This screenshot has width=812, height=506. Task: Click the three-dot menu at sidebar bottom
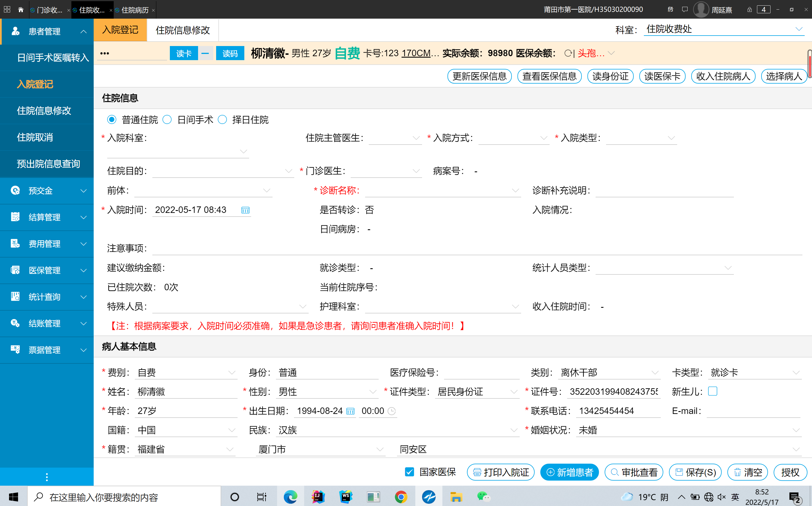(x=47, y=477)
